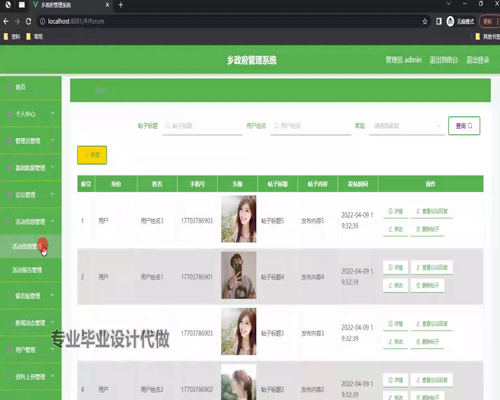Viewport: 500px width, 400px height.
Task: Click 删除帖子 for 帖子标题5 row
Action: pos(427,229)
